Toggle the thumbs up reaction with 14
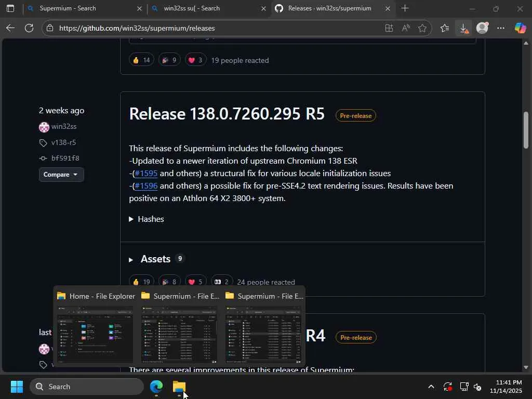This screenshot has width=532, height=399. click(141, 60)
